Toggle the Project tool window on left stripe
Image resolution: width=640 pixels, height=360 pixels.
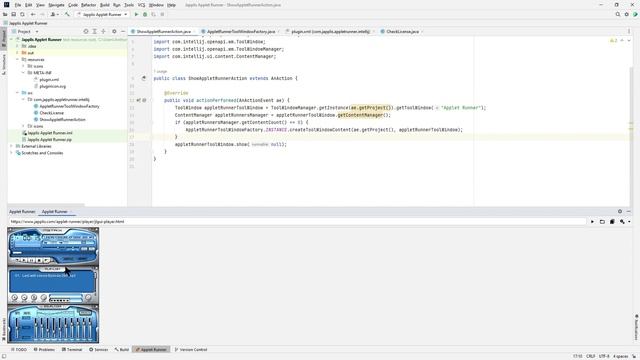click(4, 39)
